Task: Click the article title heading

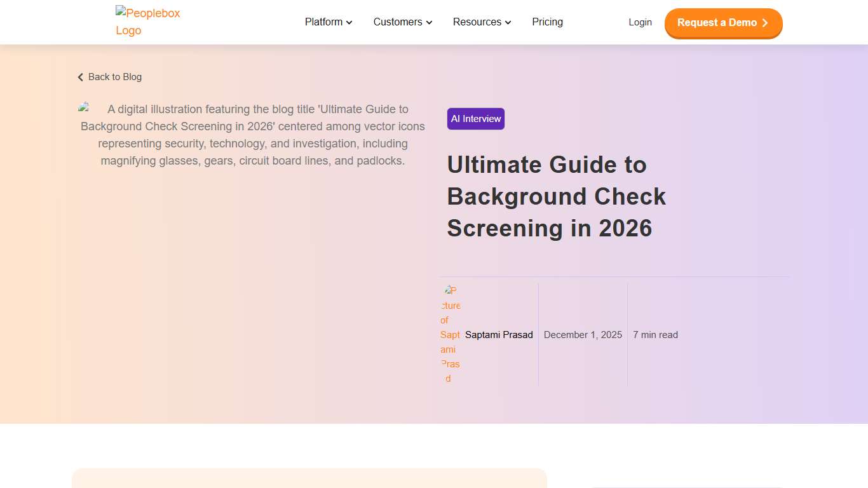Action: (556, 196)
